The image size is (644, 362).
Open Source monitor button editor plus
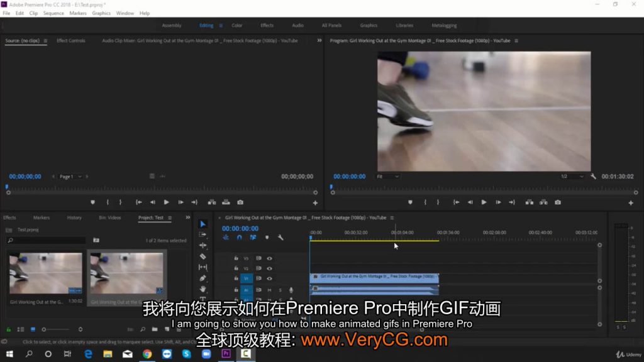(x=315, y=203)
